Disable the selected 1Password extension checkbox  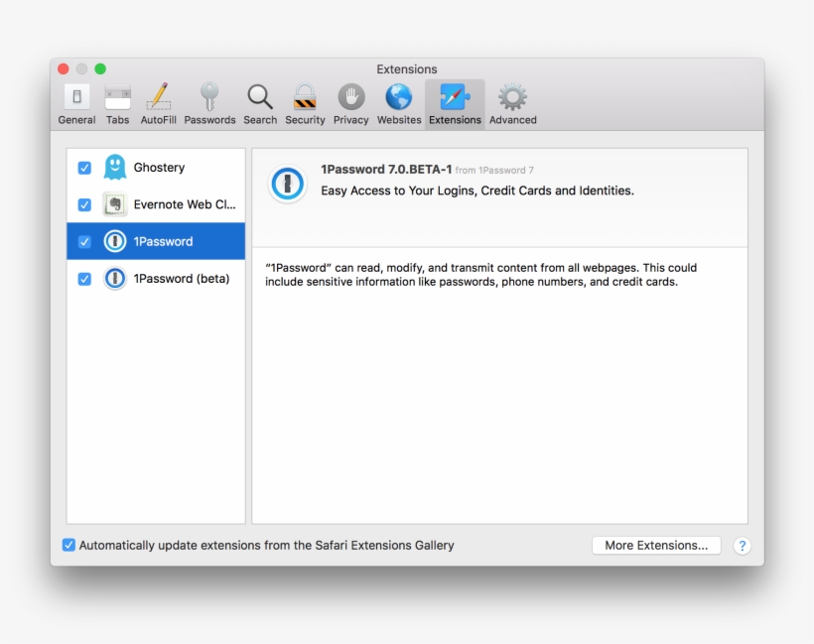(84, 242)
